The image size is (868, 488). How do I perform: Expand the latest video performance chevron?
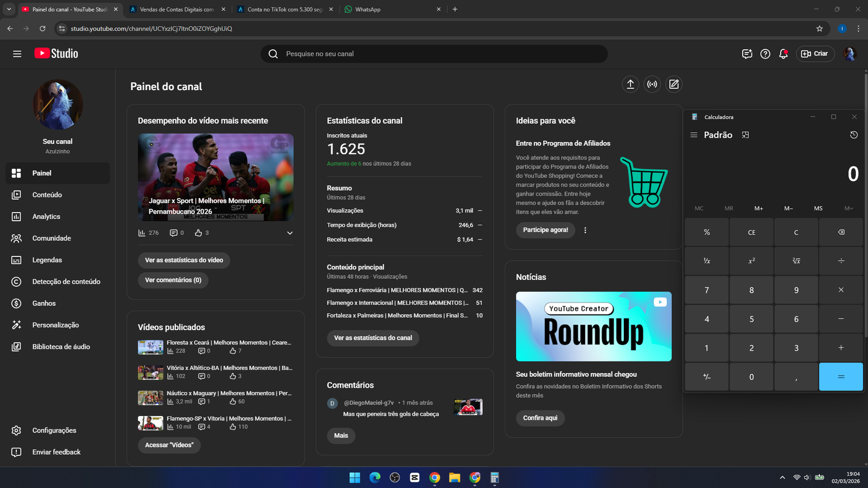290,233
